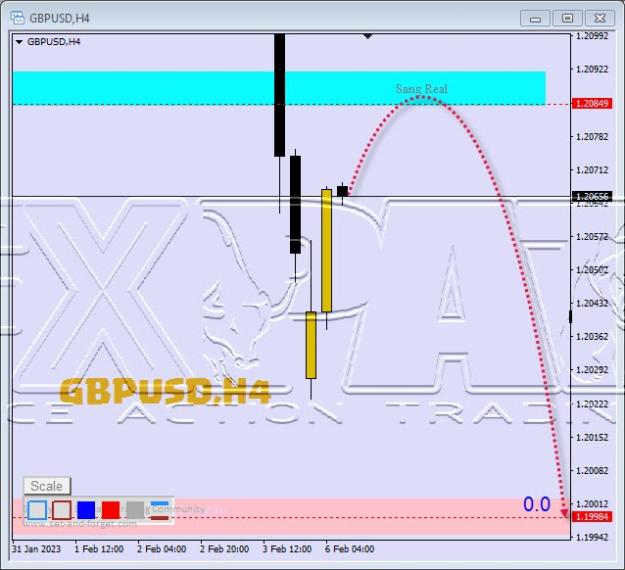The height and width of the screenshot is (570, 625).
Task: Click the 1.20432 price scale value
Action: [x=592, y=303]
